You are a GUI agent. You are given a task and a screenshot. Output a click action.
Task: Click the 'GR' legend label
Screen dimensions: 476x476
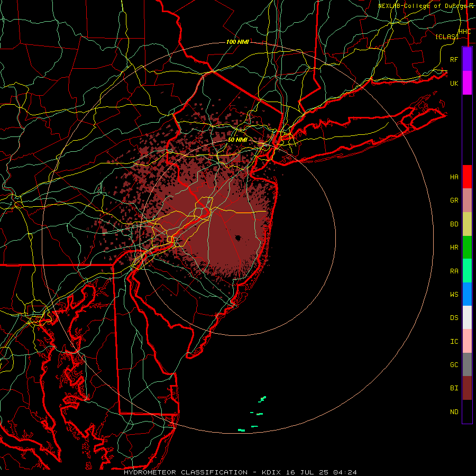(x=454, y=200)
